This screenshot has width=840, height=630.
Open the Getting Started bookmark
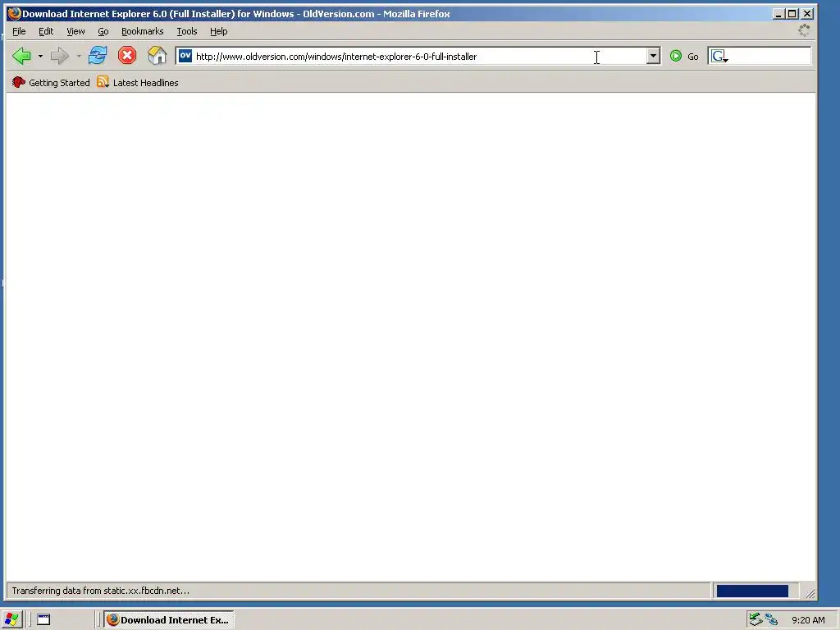tap(51, 83)
